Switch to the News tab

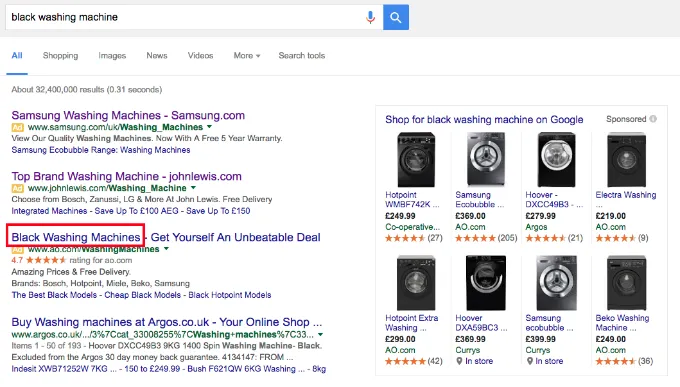coord(157,56)
